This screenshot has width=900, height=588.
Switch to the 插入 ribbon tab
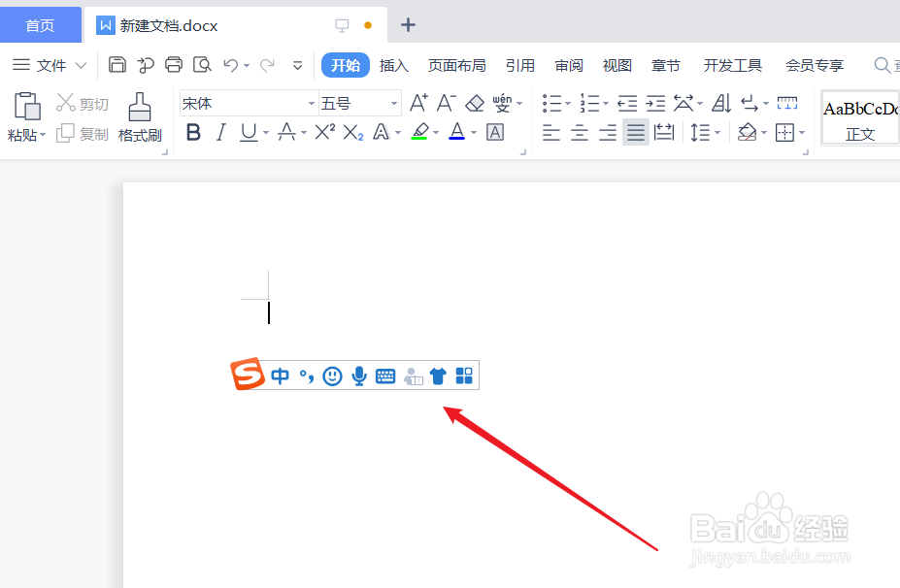393,65
